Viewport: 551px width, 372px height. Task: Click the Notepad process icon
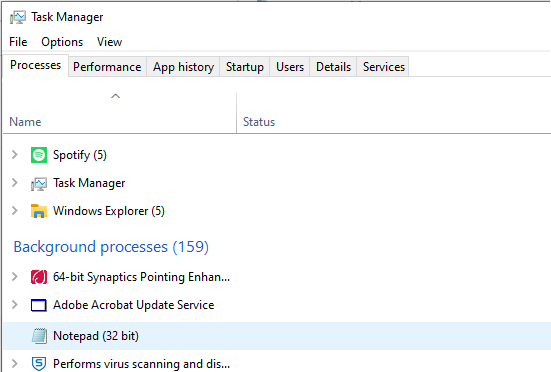point(39,336)
